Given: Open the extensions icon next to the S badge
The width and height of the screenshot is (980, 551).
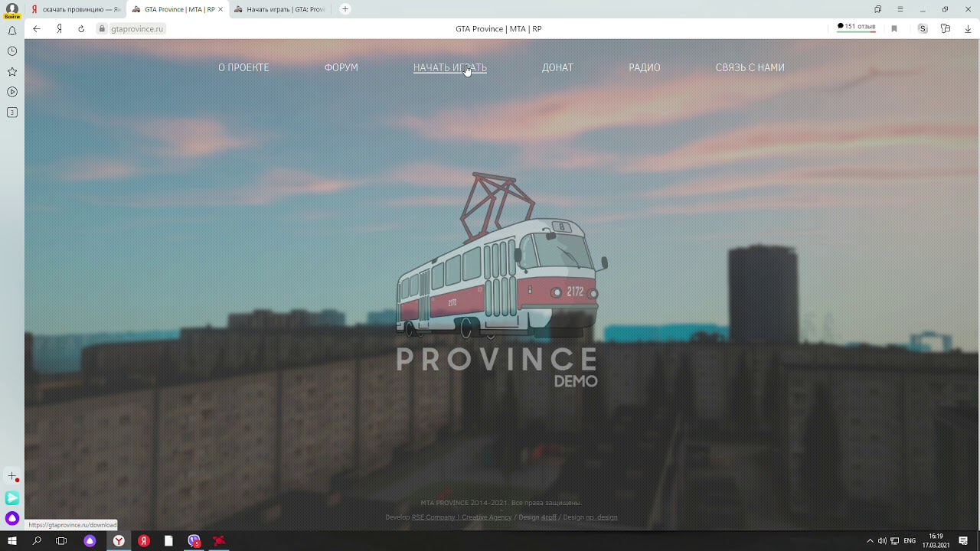Looking at the screenshot, I should pos(946,28).
